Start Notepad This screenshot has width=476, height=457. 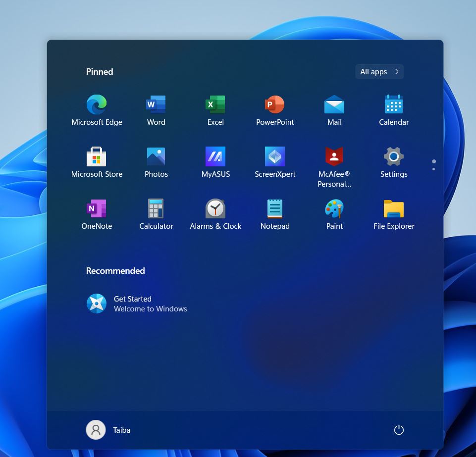point(275,208)
